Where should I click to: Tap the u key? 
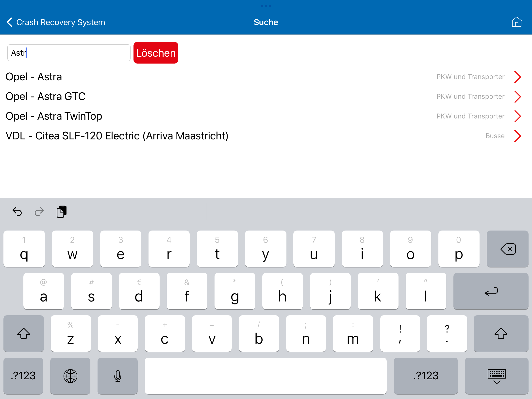coord(314,249)
